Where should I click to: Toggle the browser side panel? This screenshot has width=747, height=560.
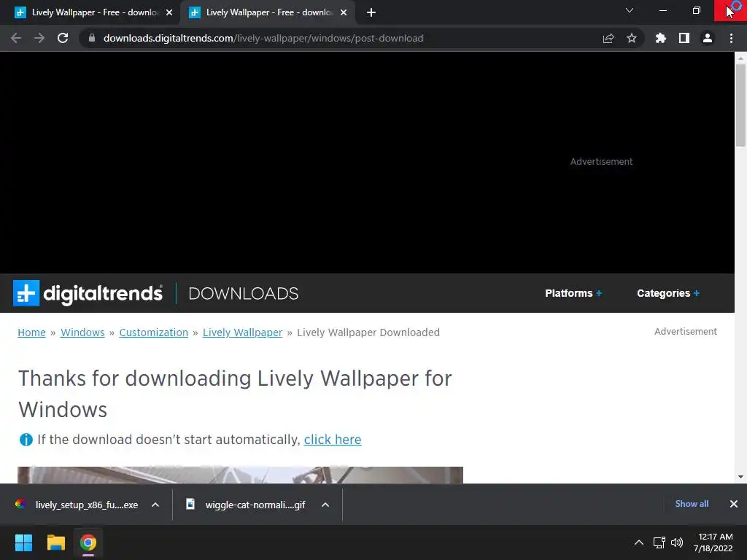(x=684, y=38)
